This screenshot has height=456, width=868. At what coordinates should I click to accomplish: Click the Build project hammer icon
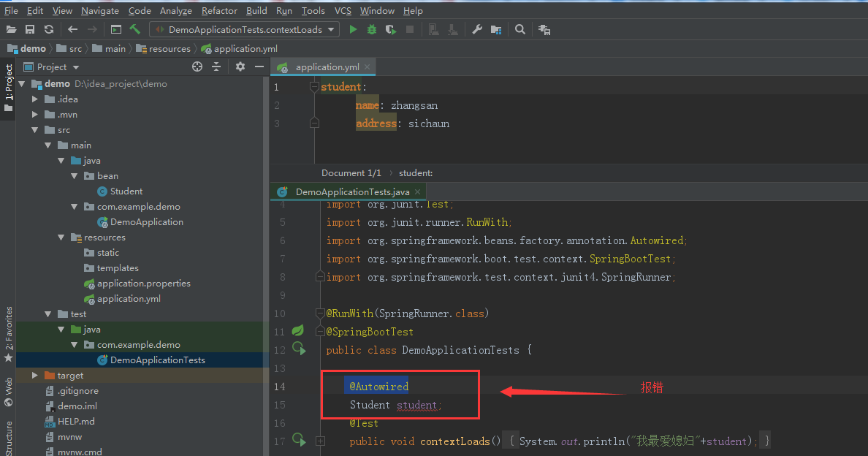pos(134,29)
